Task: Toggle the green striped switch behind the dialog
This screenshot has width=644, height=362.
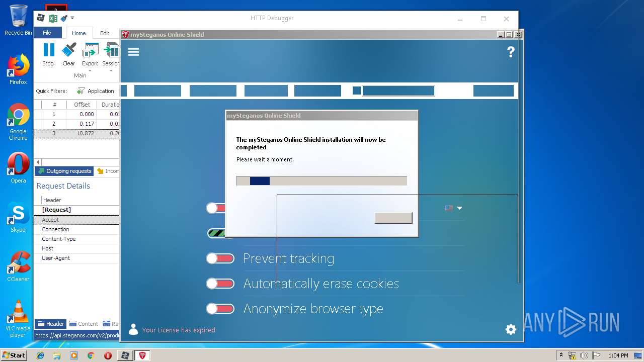Action: click(x=216, y=233)
